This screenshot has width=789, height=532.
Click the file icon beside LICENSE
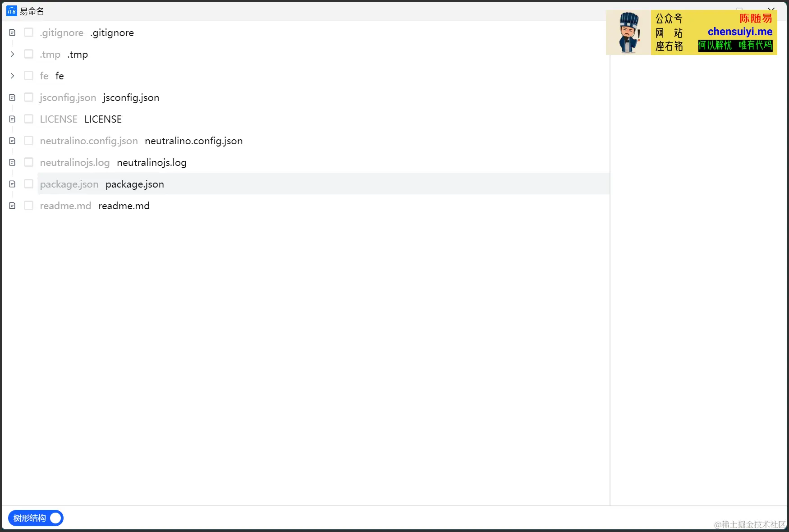tap(12, 119)
